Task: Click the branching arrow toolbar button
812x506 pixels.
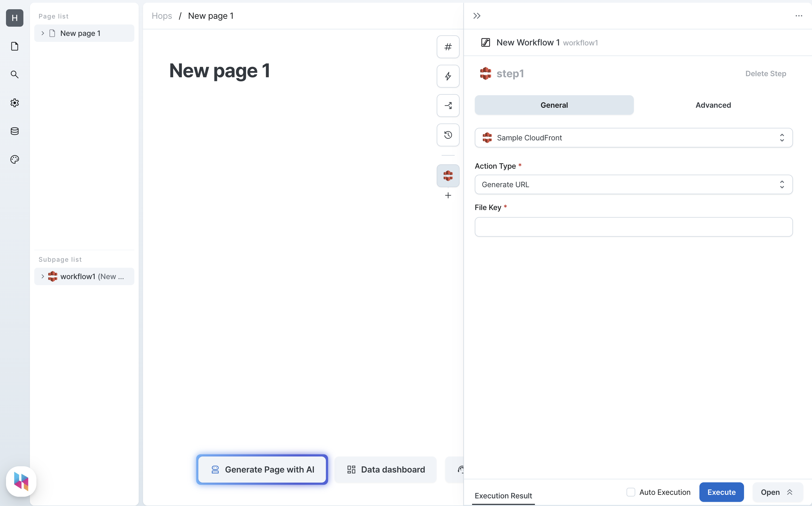Action: click(448, 106)
